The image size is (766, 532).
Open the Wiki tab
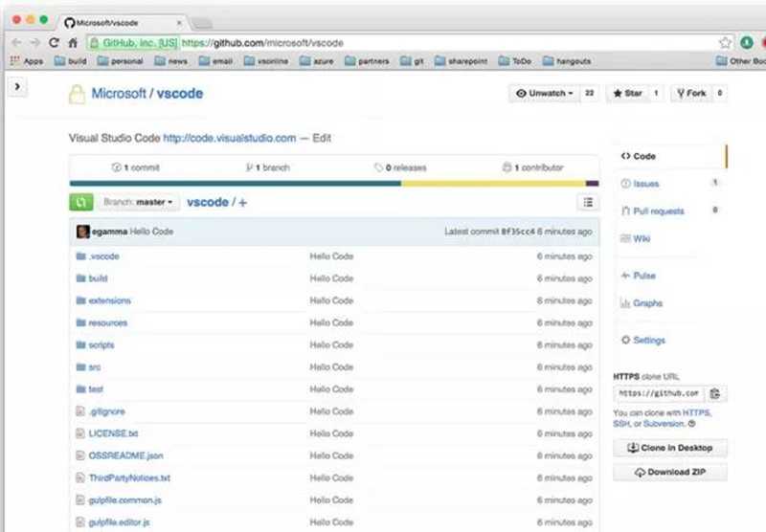click(635, 238)
